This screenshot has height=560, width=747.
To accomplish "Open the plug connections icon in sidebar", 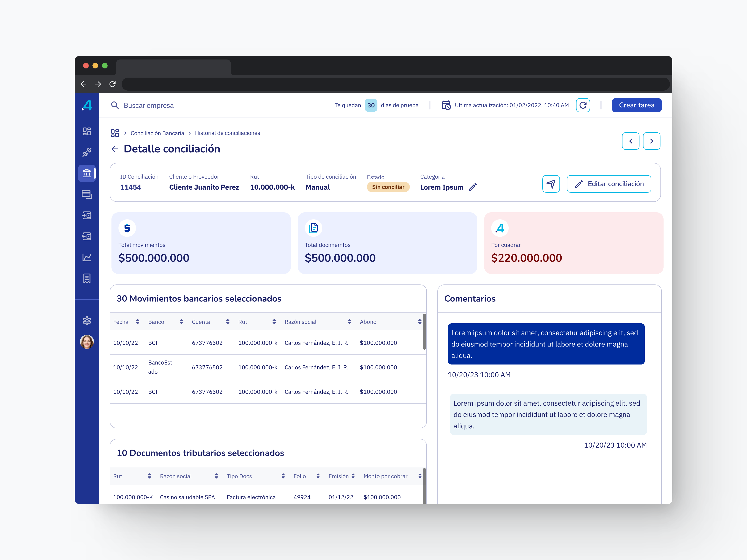I will (87, 152).
